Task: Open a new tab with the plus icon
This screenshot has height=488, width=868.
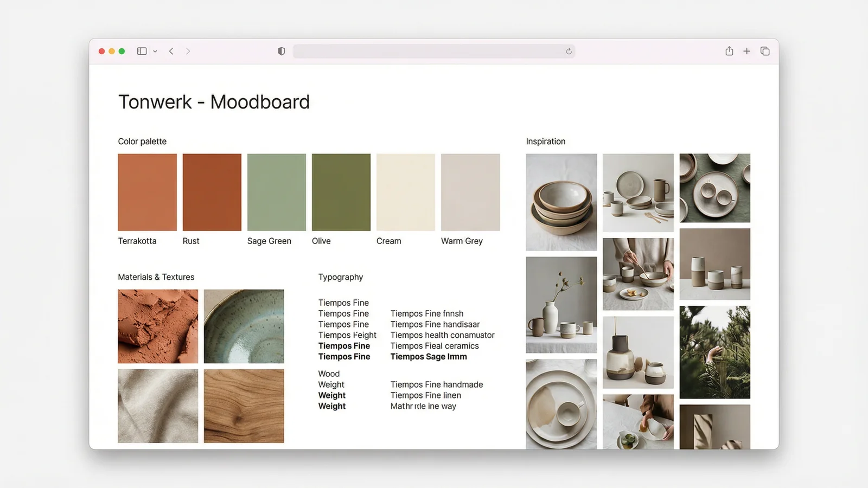Action: (x=747, y=51)
